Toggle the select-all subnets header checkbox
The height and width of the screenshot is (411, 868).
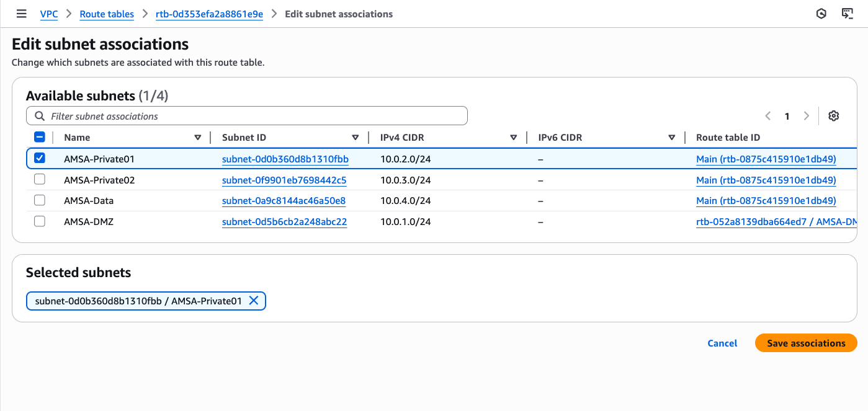tap(40, 138)
